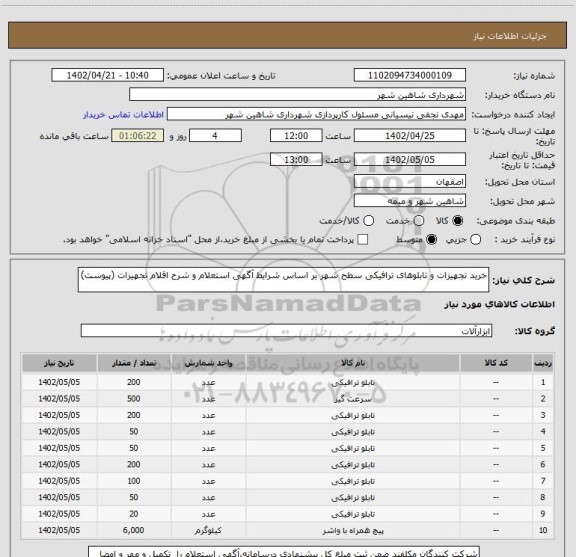Click the نام کالا column header
Screen dimensions: 576x557
[353, 363]
